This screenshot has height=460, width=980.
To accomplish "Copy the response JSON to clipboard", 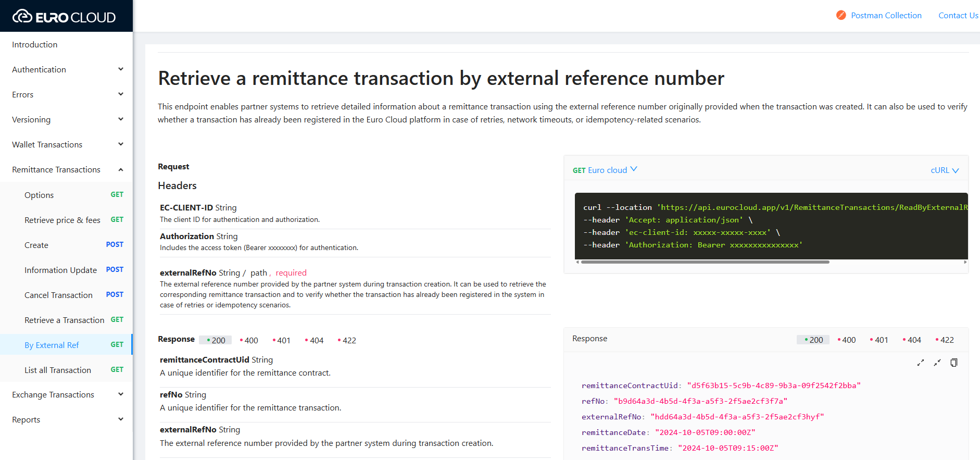I will click(x=953, y=363).
